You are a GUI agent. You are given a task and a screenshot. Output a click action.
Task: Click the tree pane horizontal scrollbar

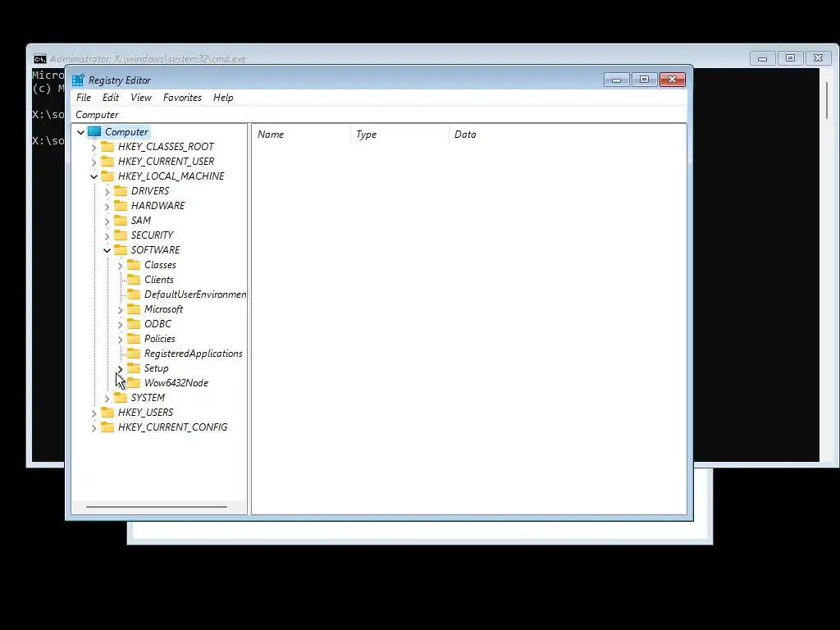coord(157,506)
